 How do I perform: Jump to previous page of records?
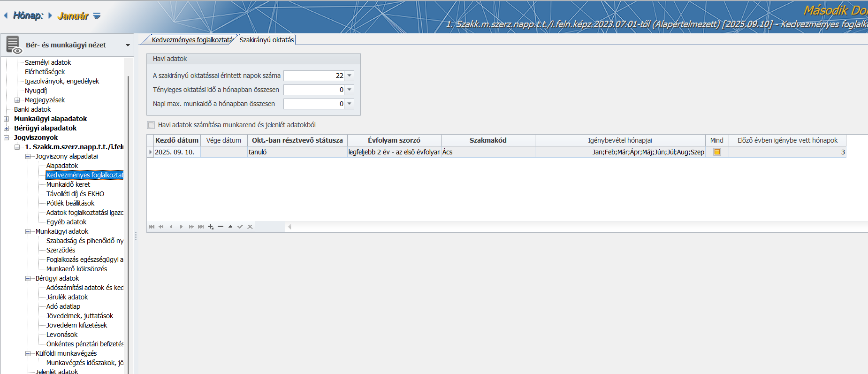[x=161, y=227]
